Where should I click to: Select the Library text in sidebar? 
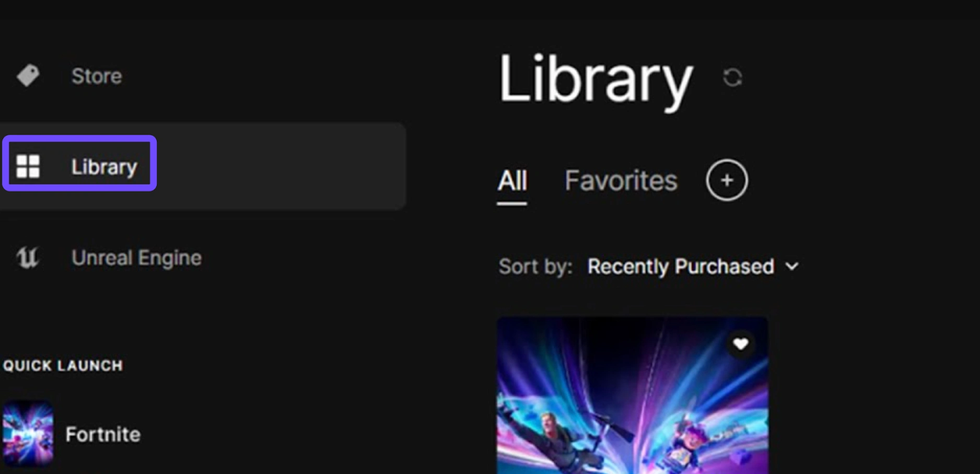pos(104,167)
